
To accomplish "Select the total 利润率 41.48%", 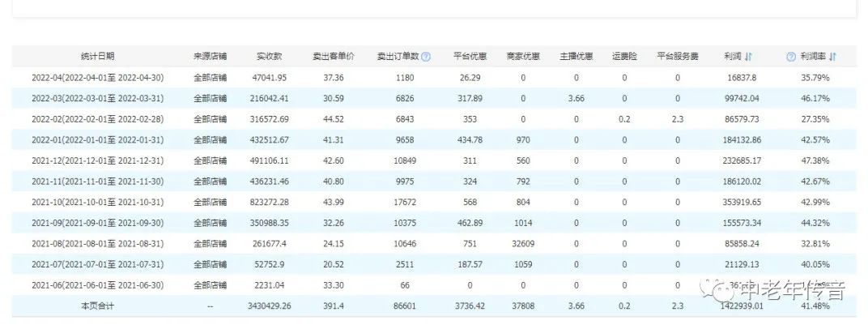I will 815,305.
